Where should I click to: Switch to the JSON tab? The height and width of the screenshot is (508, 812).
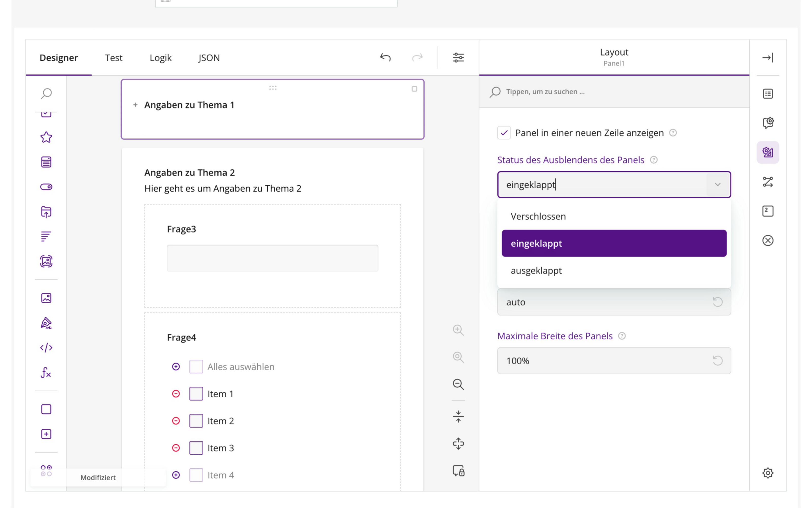[x=209, y=58]
